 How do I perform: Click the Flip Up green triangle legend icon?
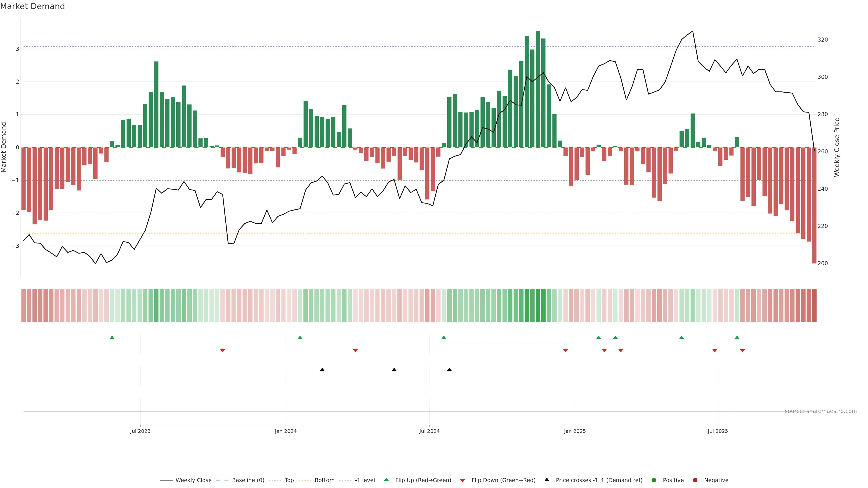point(386,480)
